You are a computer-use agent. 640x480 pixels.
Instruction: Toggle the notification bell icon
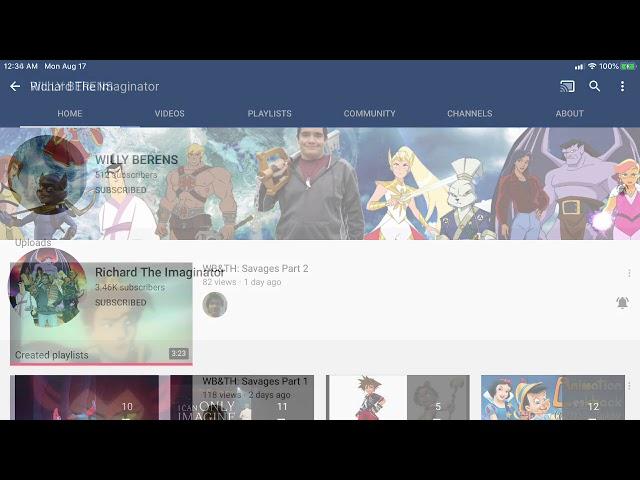pyautogui.click(x=622, y=303)
